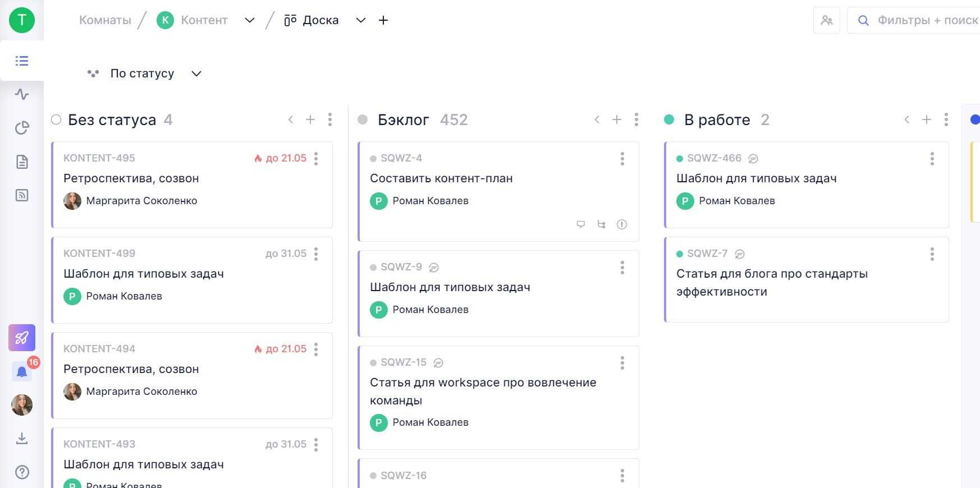Screen dimensions: 980x488
Task: Open the help question mark icon
Action: tap(22, 472)
